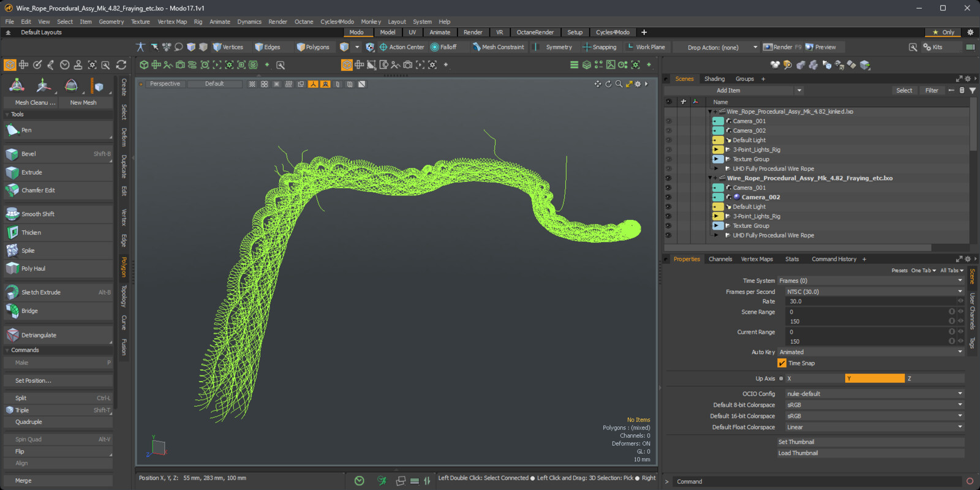980x490 pixels.
Task: Select the Bridge tool
Action: click(58, 311)
